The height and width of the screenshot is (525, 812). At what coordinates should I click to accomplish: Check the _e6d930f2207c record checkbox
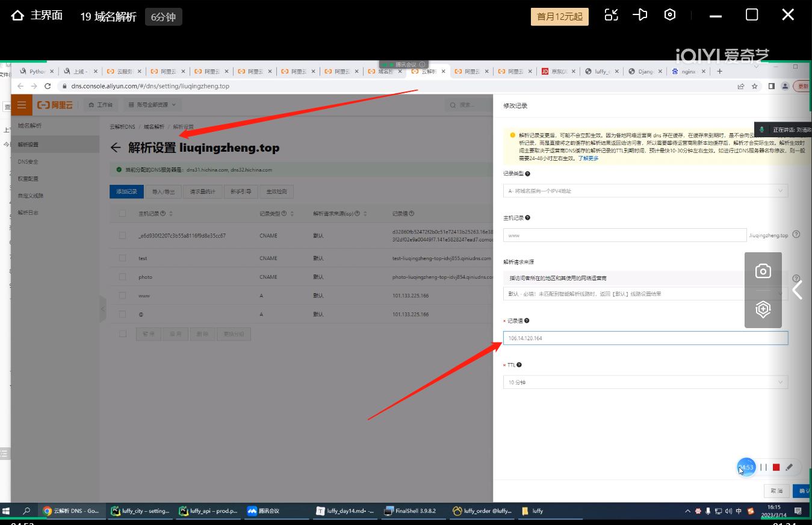coord(123,235)
